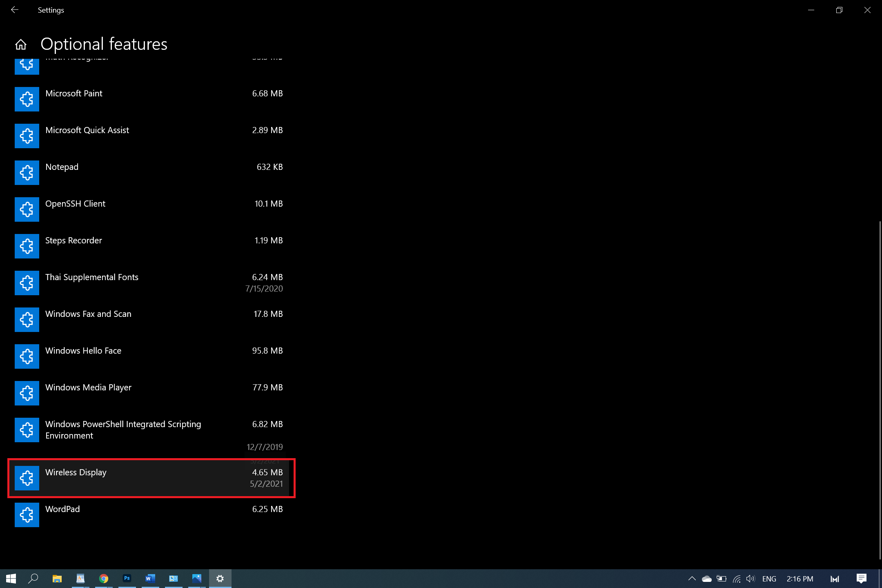882x588 pixels.
Task: Expand the OpenSSH Client entry
Action: (149, 209)
